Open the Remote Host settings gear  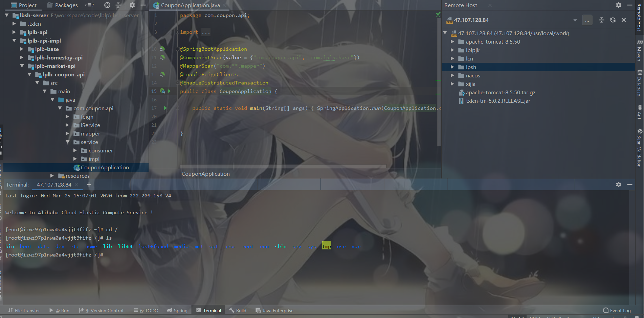pyautogui.click(x=618, y=5)
